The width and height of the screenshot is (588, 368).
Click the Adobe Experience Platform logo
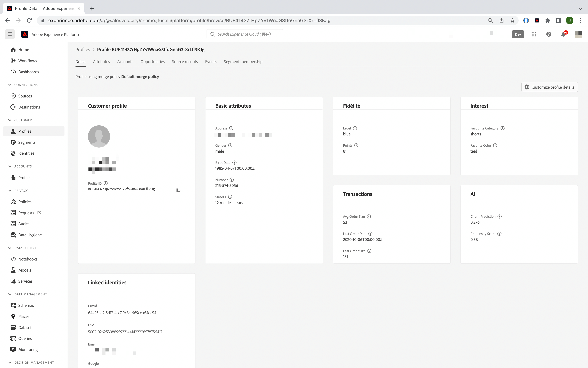25,34
